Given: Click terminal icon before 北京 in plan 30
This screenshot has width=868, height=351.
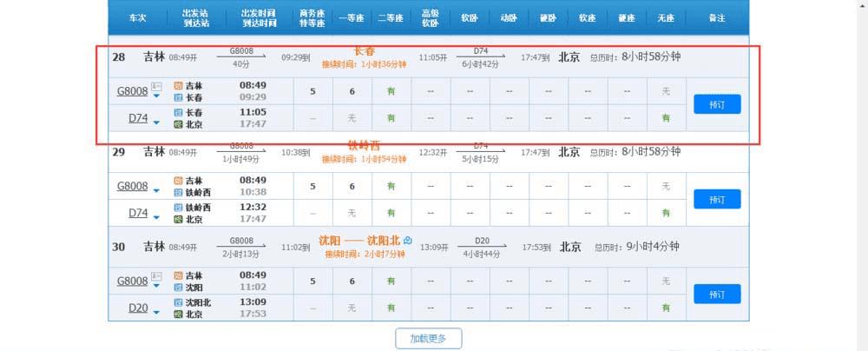Looking at the screenshot, I should tap(178, 314).
